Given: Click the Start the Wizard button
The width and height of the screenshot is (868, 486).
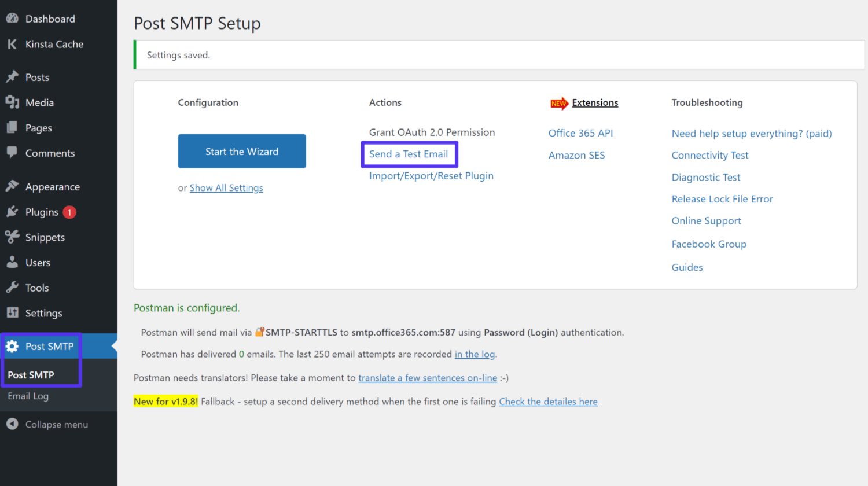Looking at the screenshot, I should (x=241, y=151).
